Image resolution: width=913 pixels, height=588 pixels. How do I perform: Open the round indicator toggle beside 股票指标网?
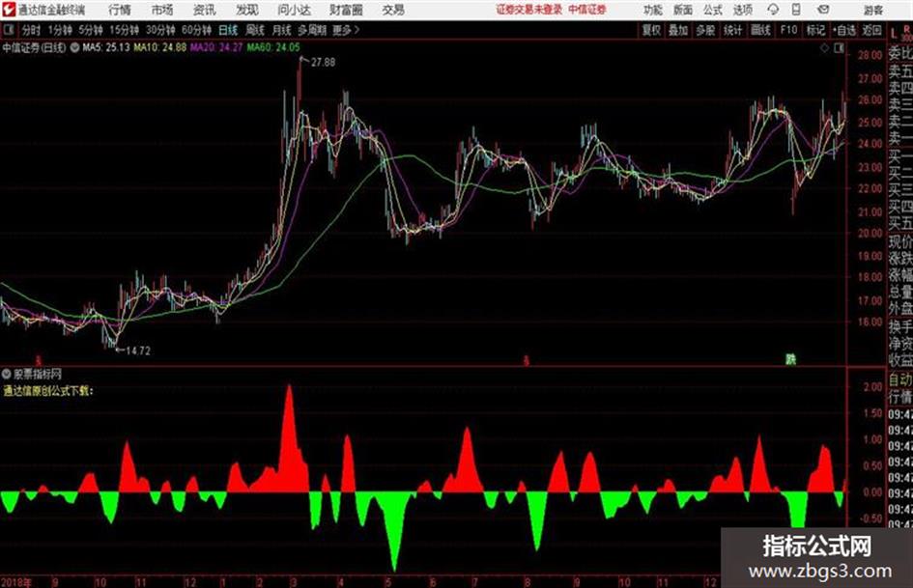[7, 374]
